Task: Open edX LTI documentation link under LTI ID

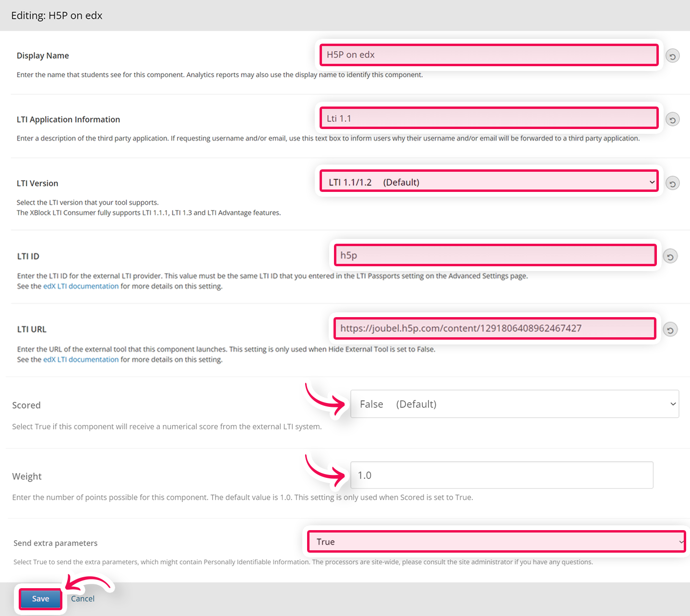Action: pyautogui.click(x=81, y=286)
